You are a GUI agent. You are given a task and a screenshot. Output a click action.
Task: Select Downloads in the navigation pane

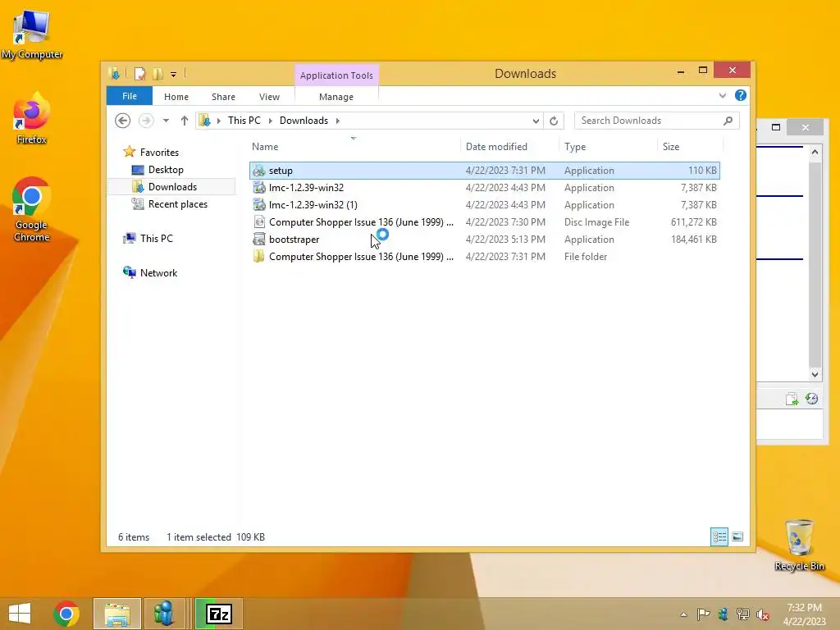click(172, 187)
